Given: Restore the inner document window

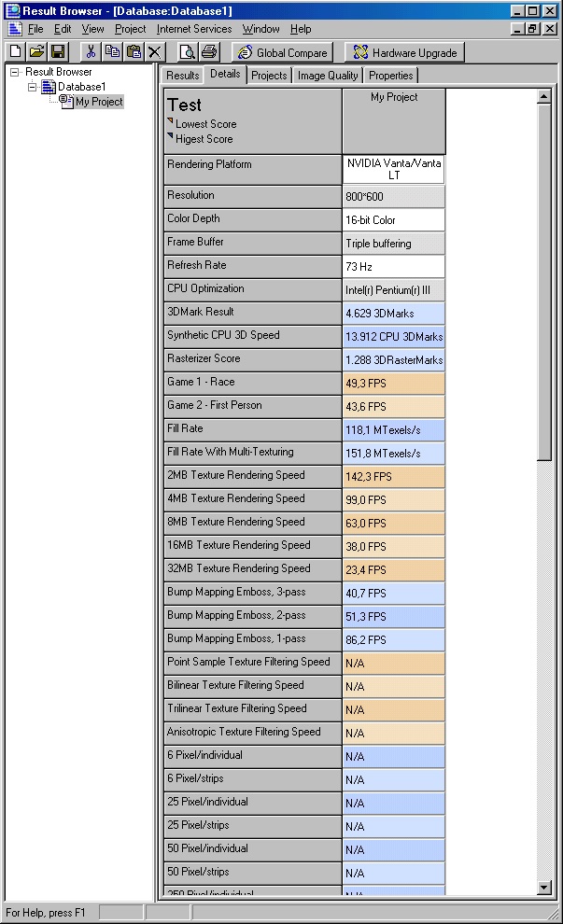Looking at the screenshot, I should pos(533,29).
